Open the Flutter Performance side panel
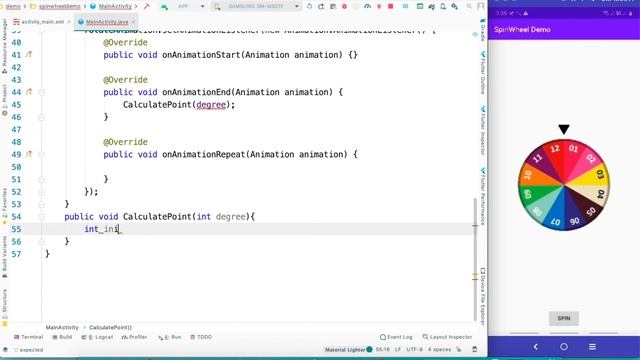Screen dimensions: 640x360 tap(483, 197)
